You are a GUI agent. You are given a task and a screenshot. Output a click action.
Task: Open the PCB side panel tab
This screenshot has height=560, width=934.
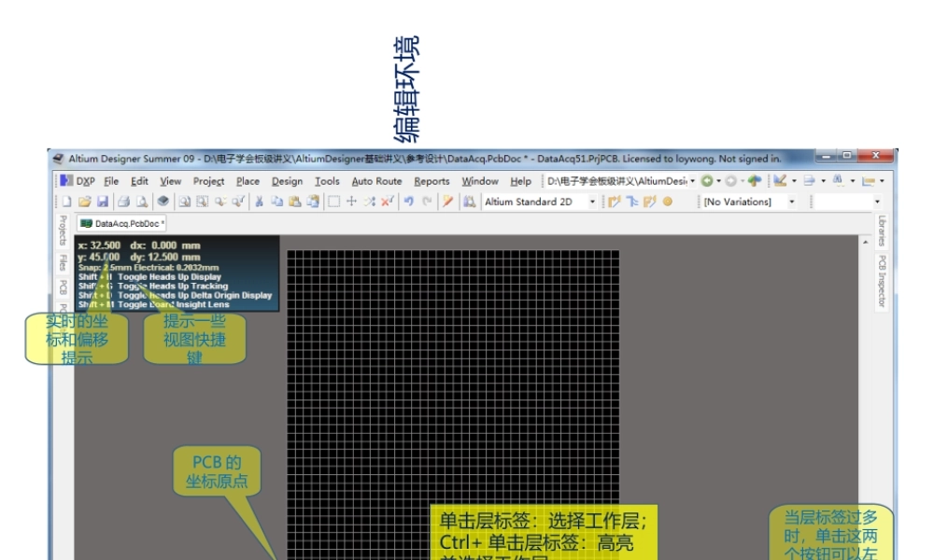64,287
